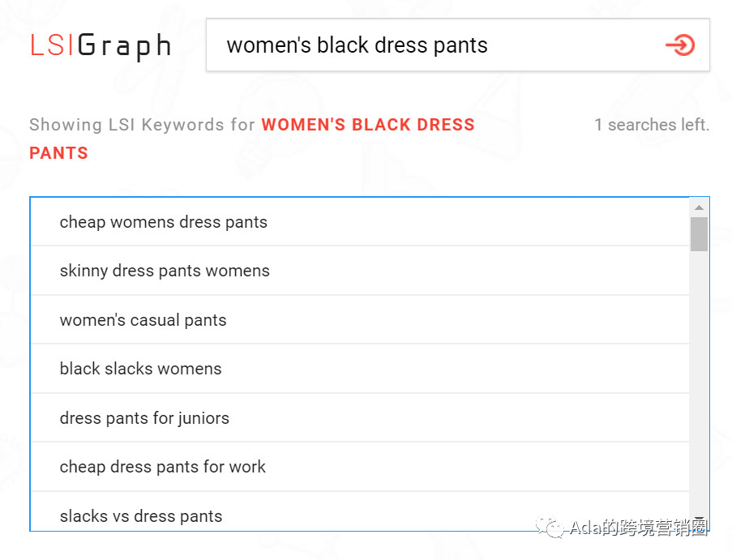The width and height of the screenshot is (732, 560).
Task: Click red 'WOMEN'S BLACK DRESS PANTS' heading
Action: click(x=367, y=126)
